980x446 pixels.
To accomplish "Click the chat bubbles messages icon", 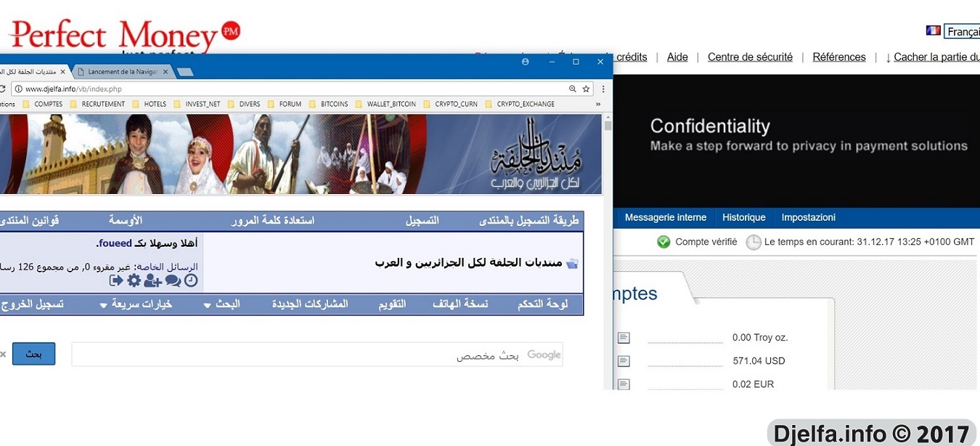I will (x=173, y=280).
